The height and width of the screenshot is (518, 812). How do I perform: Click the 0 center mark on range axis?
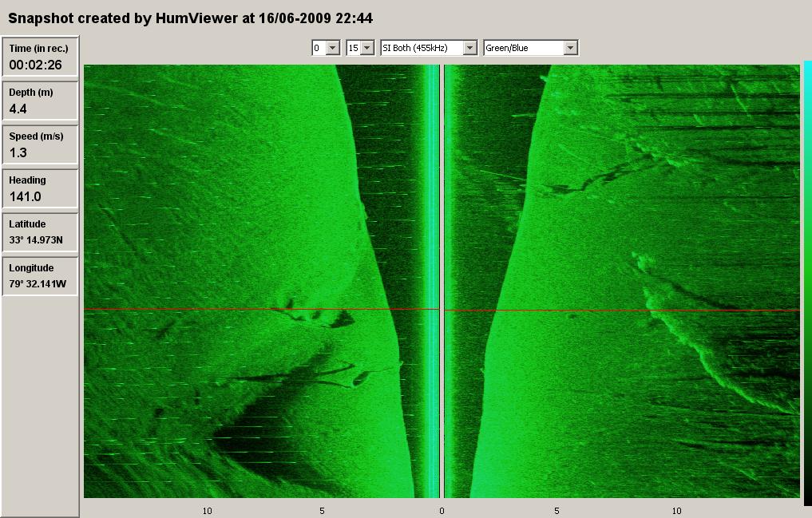click(442, 510)
